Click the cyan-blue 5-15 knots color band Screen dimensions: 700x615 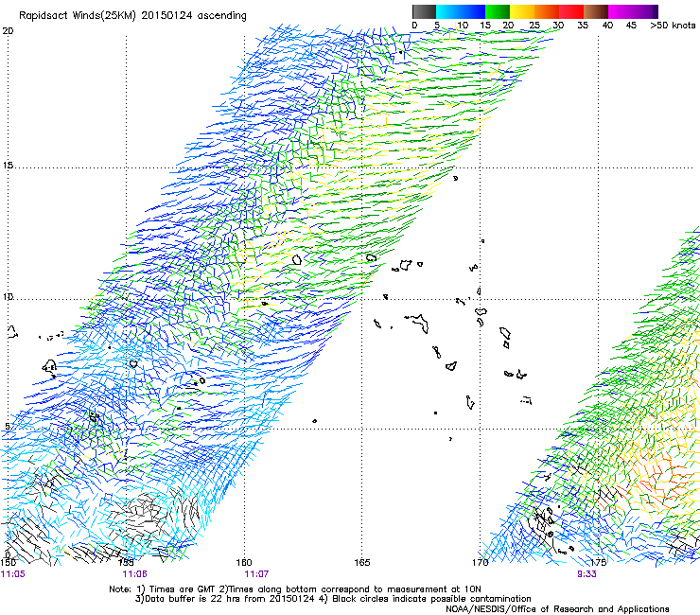(x=461, y=11)
